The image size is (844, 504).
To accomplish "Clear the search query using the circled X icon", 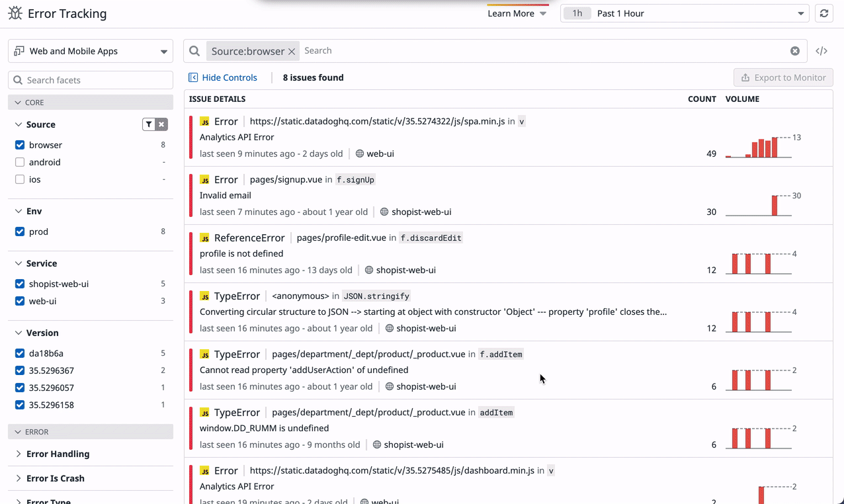I will click(x=795, y=50).
